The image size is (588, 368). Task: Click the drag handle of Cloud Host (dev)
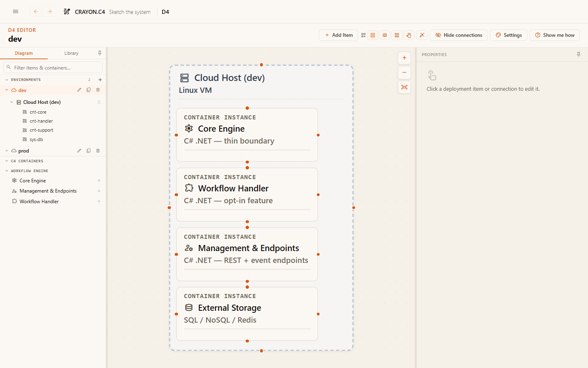click(x=99, y=102)
